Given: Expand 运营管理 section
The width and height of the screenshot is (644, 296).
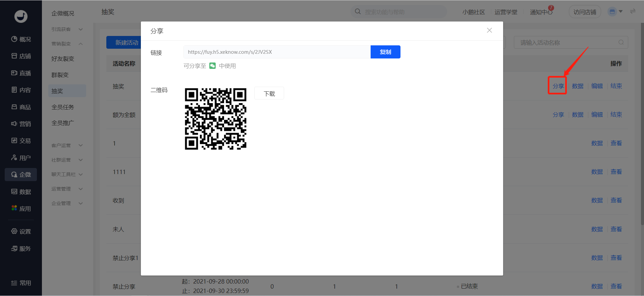Looking at the screenshot, I should tap(67, 189).
